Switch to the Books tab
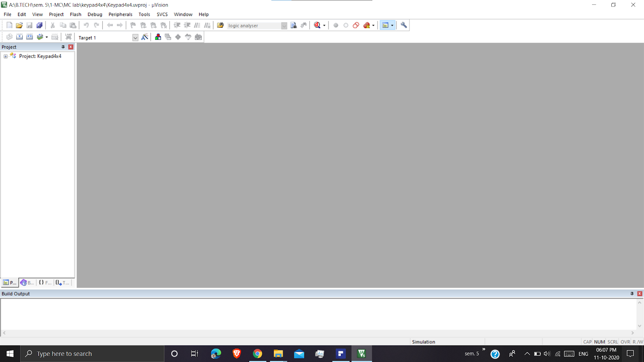Image resolution: width=644 pixels, height=362 pixels. 27,283
